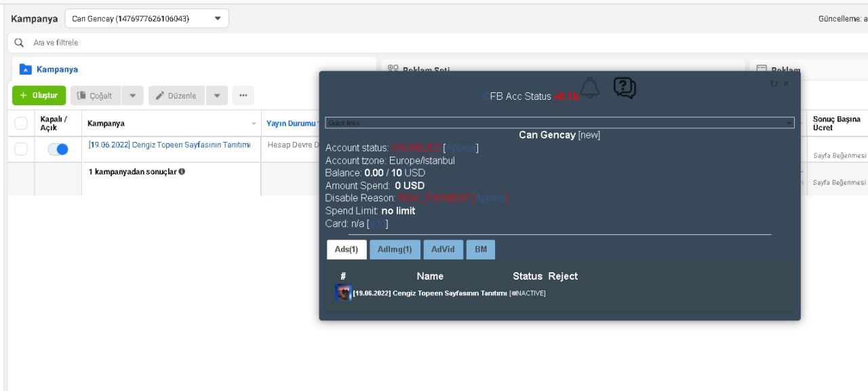Click the notification bell in FB Acc Status
The height and width of the screenshot is (391, 868).
click(589, 88)
